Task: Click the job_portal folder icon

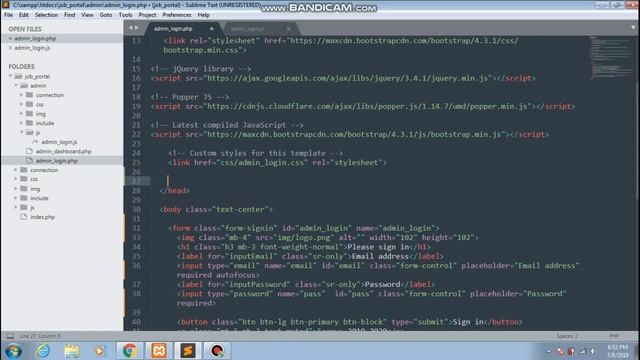Action: click(18, 76)
